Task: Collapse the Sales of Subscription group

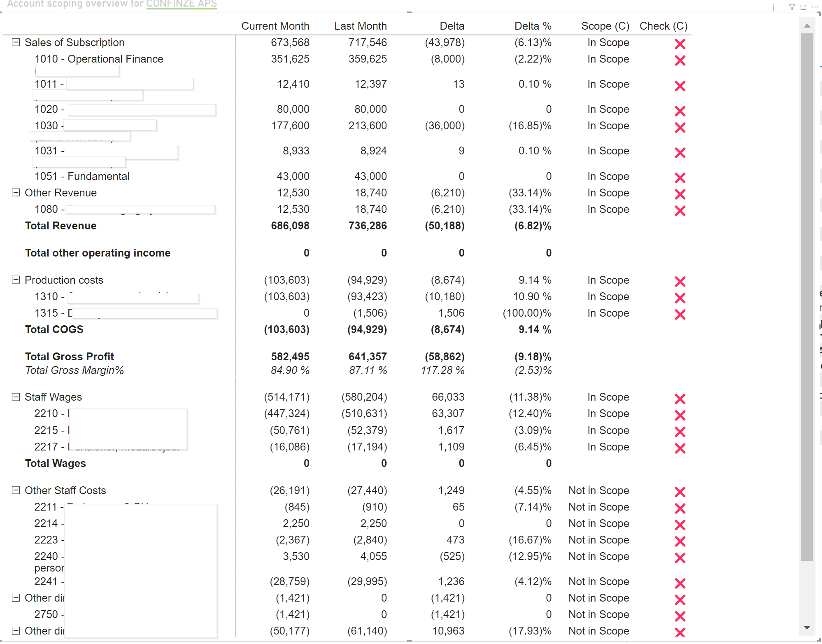Action: click(16, 42)
